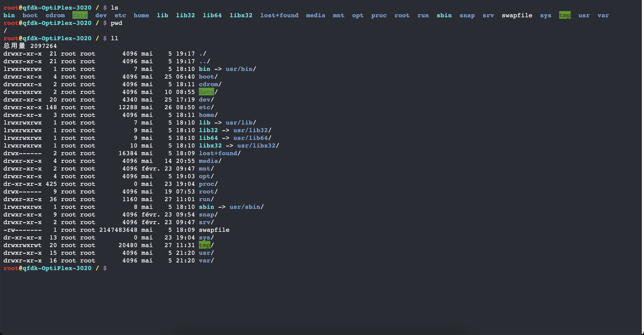Click the swapfile name in ls output
644x335 pixels.
tap(517, 15)
